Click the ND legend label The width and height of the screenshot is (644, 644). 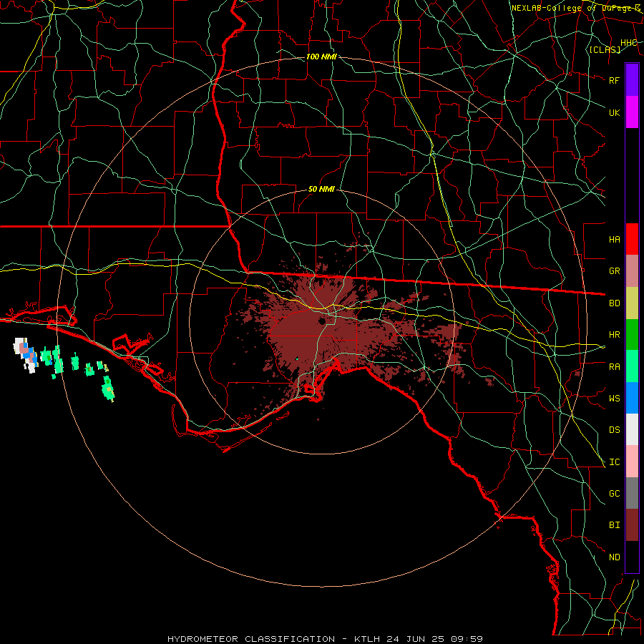tap(614, 557)
